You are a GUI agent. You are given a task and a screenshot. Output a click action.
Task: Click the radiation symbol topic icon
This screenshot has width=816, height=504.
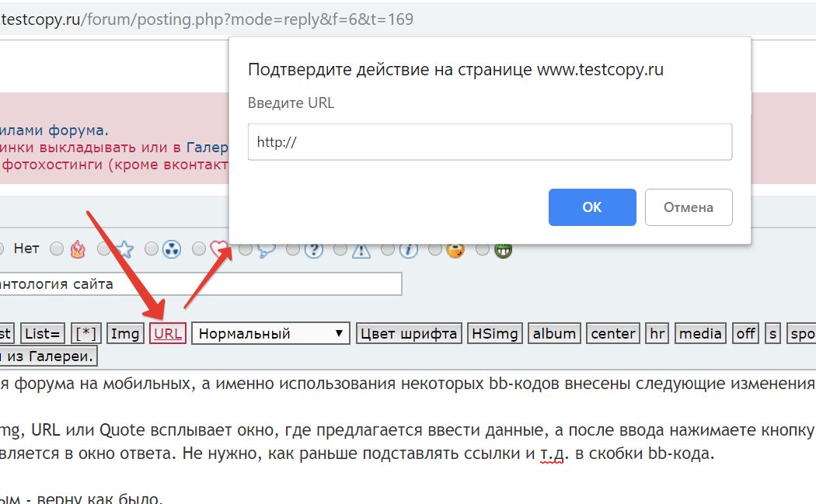(172, 249)
